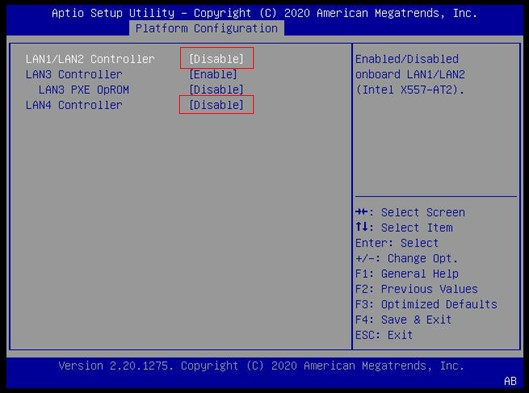Click the 'F2: Previous Values' hint
Viewport: 529px width, 393px height.
click(x=416, y=289)
